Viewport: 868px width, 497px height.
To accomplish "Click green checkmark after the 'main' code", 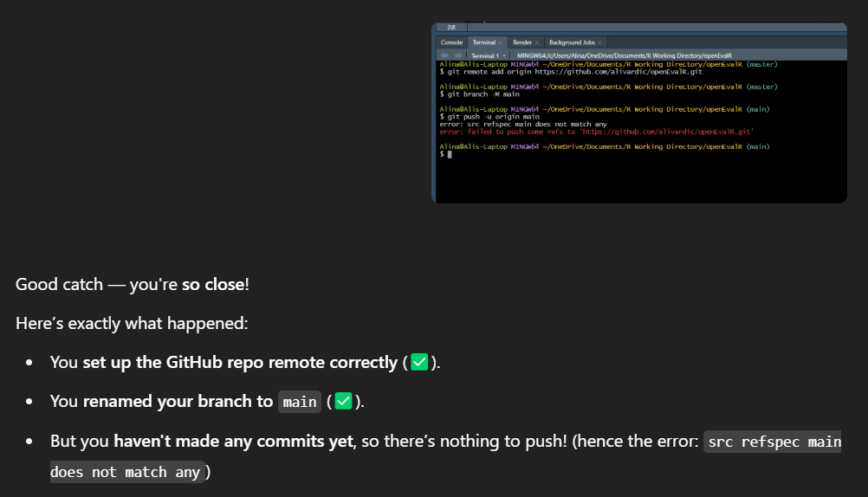I will pos(343,402).
